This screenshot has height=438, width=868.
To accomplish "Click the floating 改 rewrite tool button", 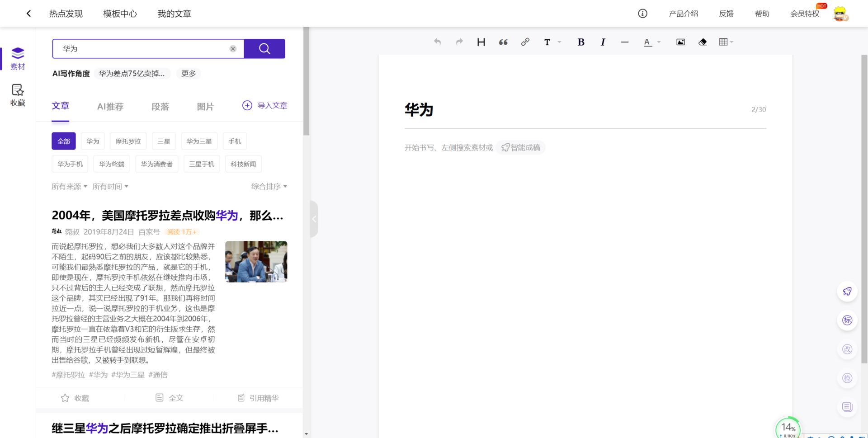I will [x=847, y=349].
